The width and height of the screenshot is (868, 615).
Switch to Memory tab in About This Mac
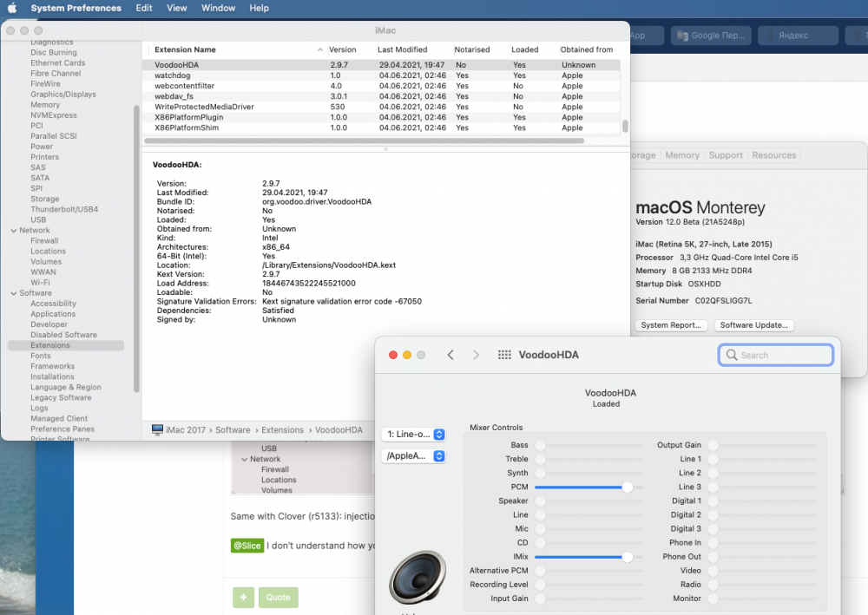682,155
